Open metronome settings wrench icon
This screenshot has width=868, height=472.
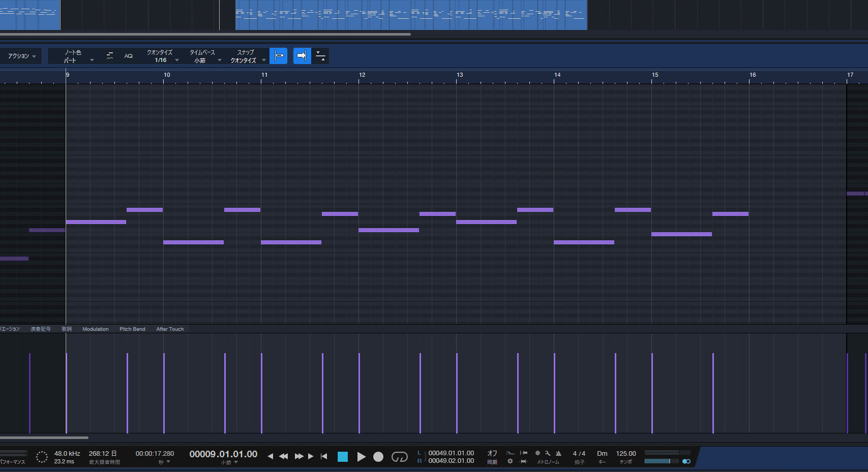pyautogui.click(x=548, y=453)
